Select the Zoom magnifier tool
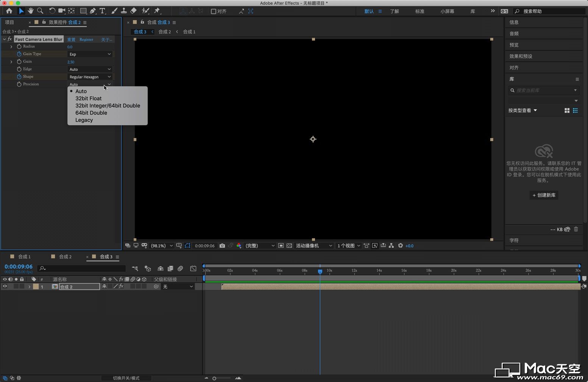588x382 pixels. pyautogui.click(x=40, y=11)
